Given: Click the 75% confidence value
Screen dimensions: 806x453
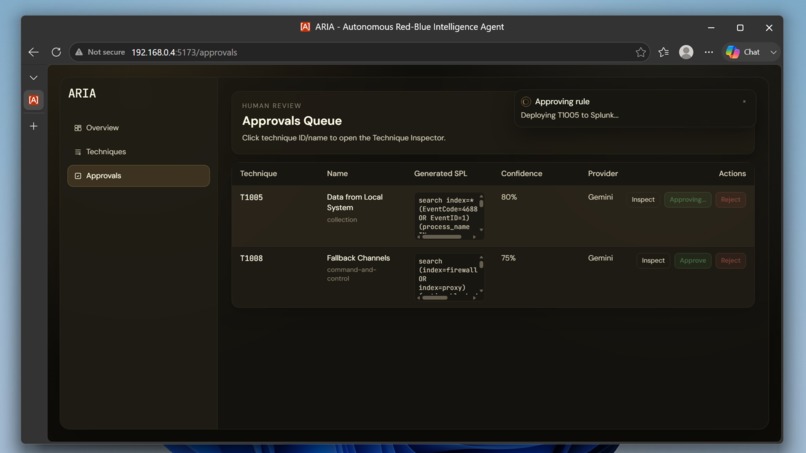Looking at the screenshot, I should [x=508, y=258].
